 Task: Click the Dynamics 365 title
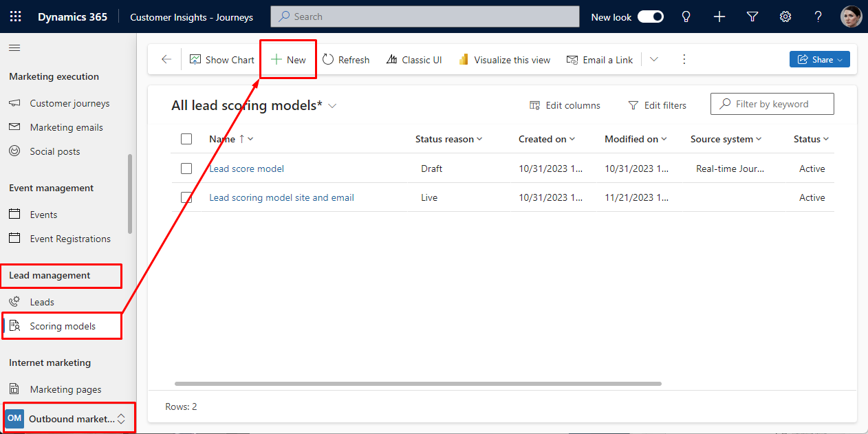pyautogui.click(x=72, y=17)
